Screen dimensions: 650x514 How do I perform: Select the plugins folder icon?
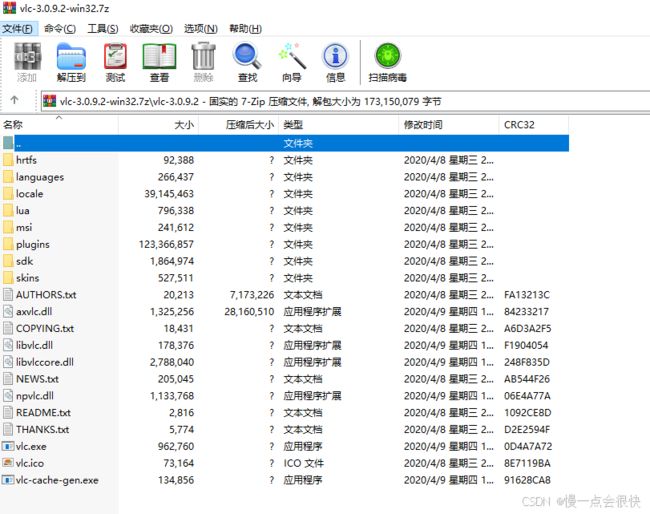click(8, 244)
